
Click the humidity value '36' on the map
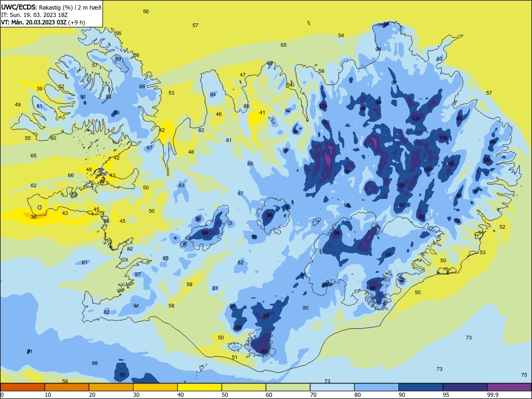34,217
